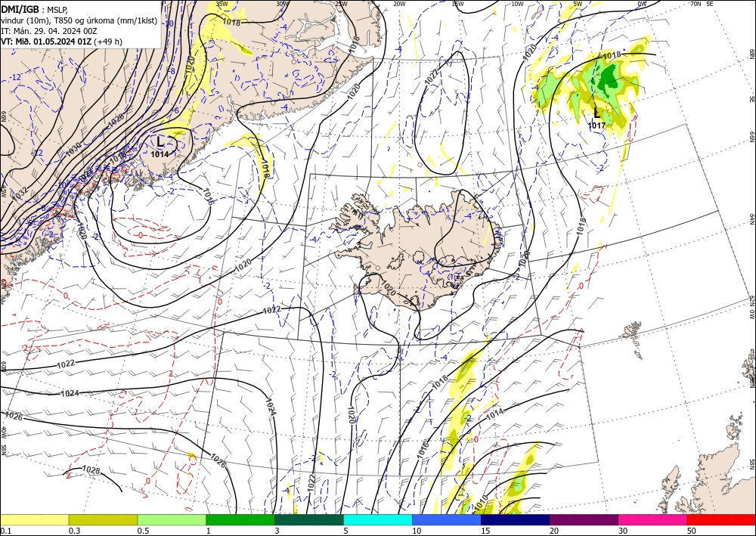Select the 'VT: Mið. 01.05.2024 01Z (+49 h)' line
This screenshot has height=536, width=756.
coord(62,42)
